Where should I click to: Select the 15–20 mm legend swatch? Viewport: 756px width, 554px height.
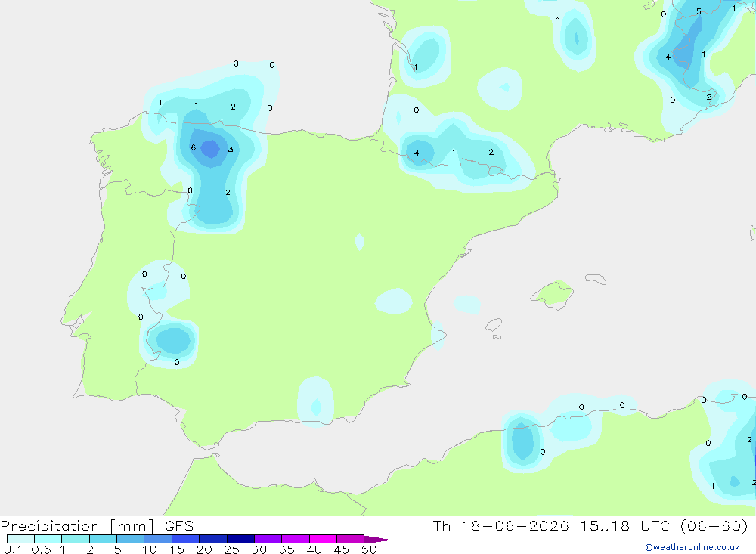[186, 539]
